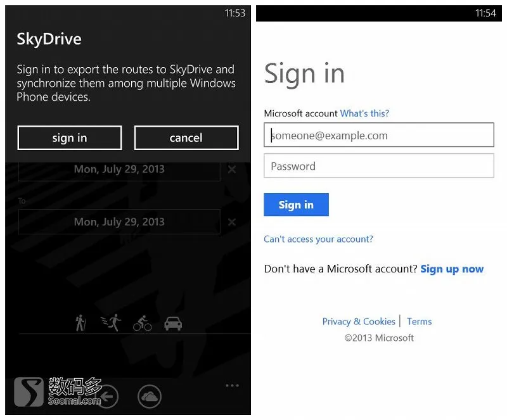Select the car driving icon
This screenshot has width=507, height=420.
173,324
